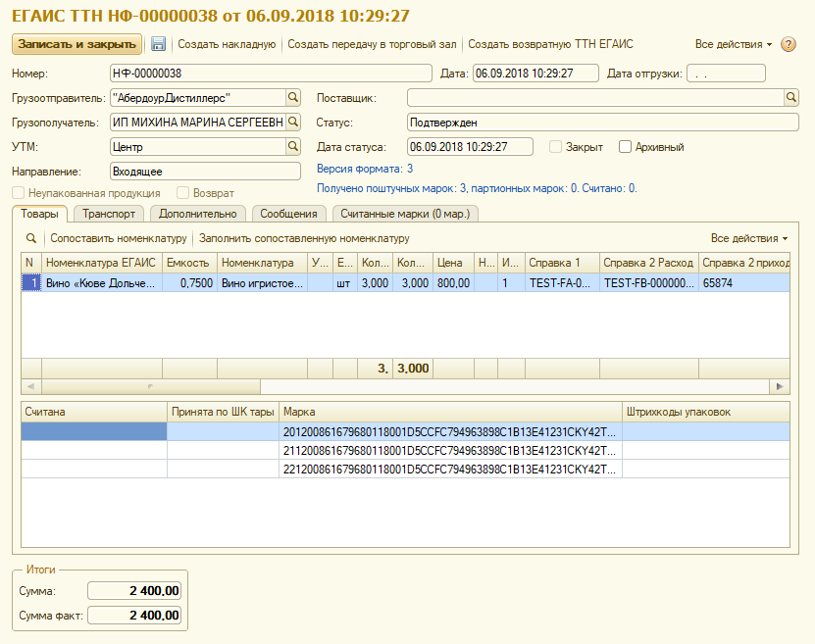815x644 pixels.
Task: Click the search magnifier icon above goods table
Action: 31,238
